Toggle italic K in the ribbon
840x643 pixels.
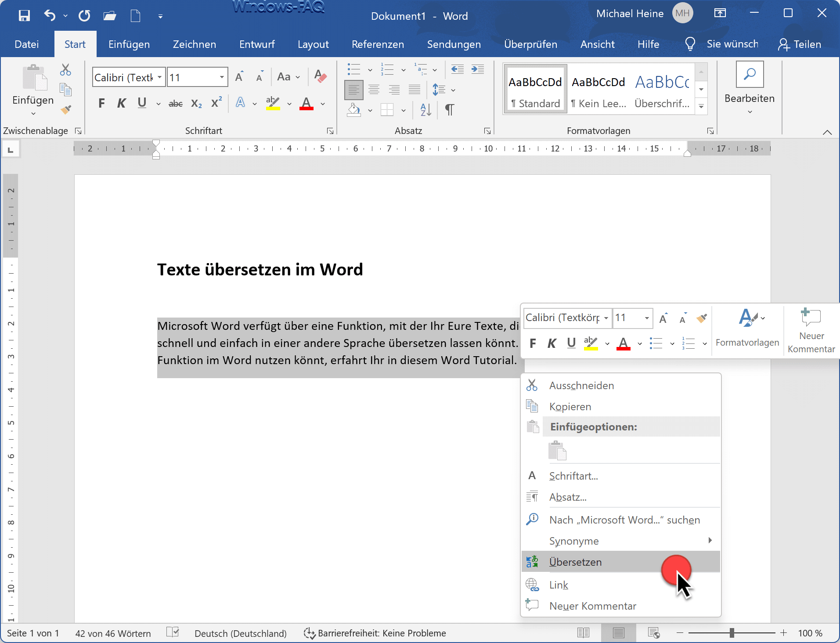click(x=122, y=104)
